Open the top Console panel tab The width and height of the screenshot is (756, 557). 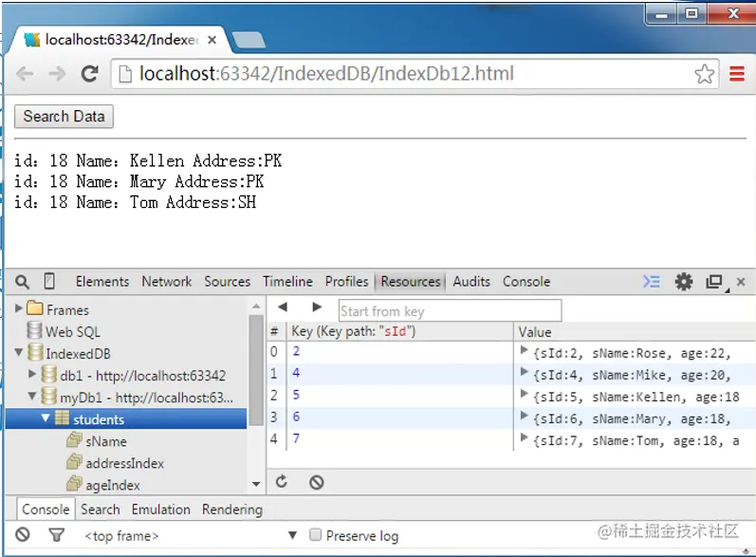pos(526,282)
